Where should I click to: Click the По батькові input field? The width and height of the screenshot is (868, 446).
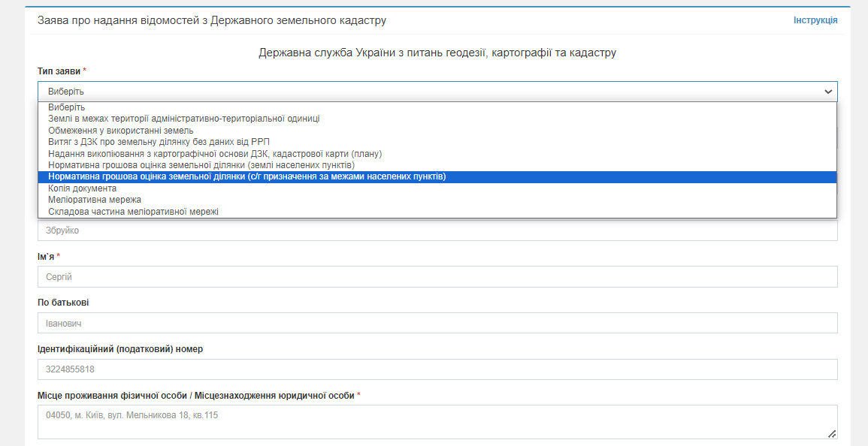click(437, 324)
